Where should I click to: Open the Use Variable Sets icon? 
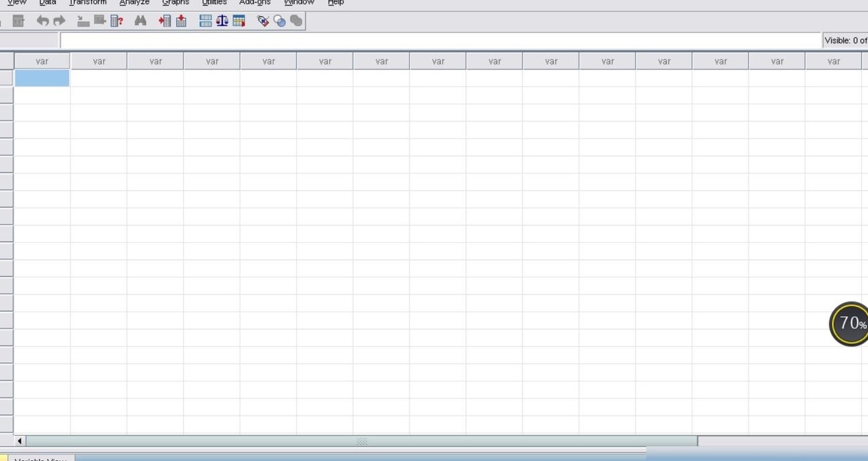pos(280,21)
